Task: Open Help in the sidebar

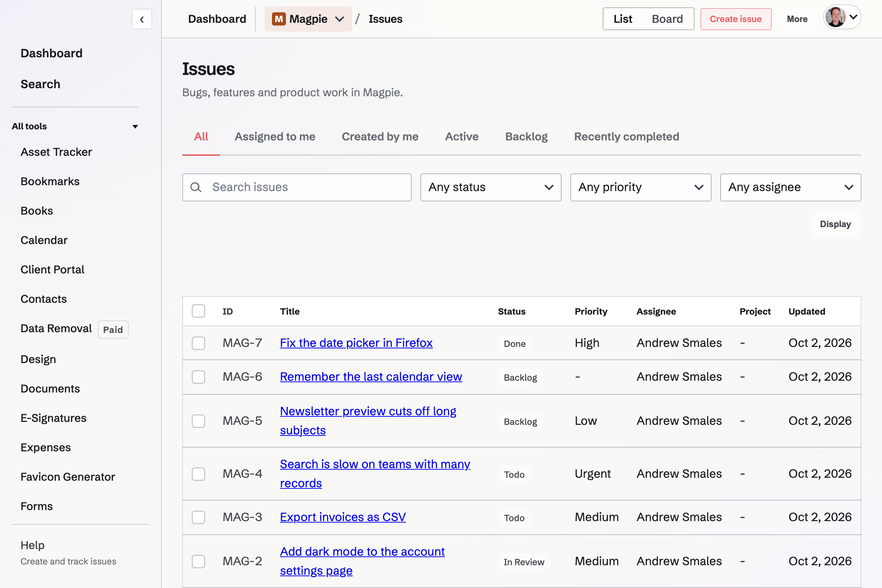Action: 33,545
